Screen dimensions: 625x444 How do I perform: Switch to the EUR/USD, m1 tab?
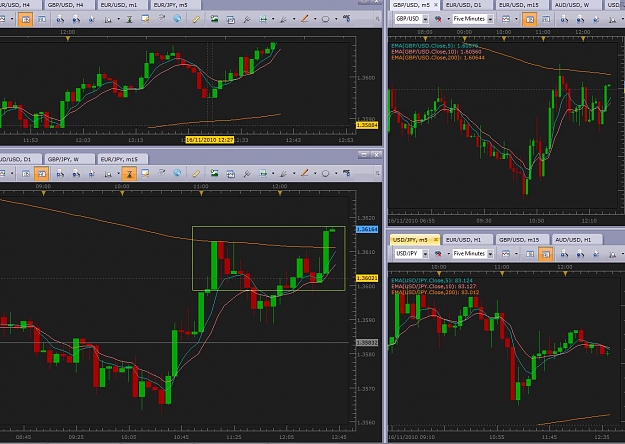(121, 5)
